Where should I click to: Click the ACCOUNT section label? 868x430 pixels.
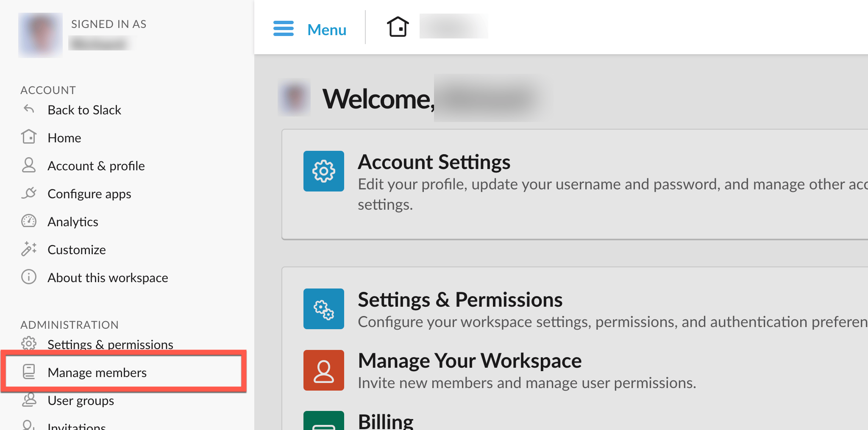tap(48, 90)
